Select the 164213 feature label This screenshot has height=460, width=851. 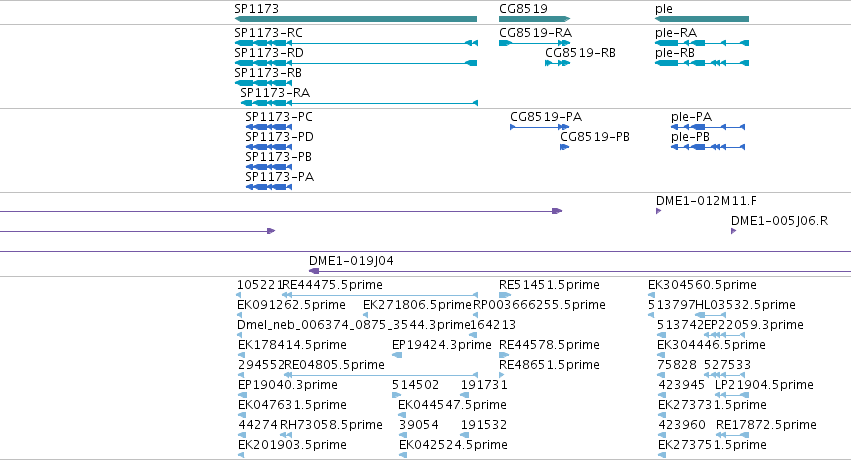pos(493,325)
